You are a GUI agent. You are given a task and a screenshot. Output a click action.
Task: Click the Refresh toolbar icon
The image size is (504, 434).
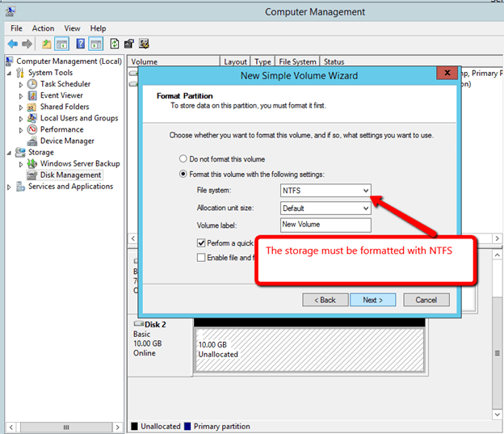[x=115, y=44]
